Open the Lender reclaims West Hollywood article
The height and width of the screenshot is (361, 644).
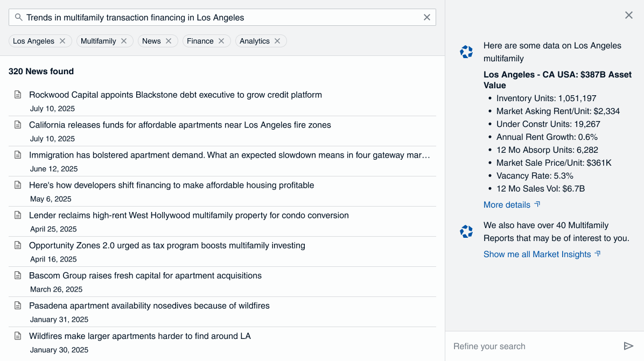pos(188,215)
